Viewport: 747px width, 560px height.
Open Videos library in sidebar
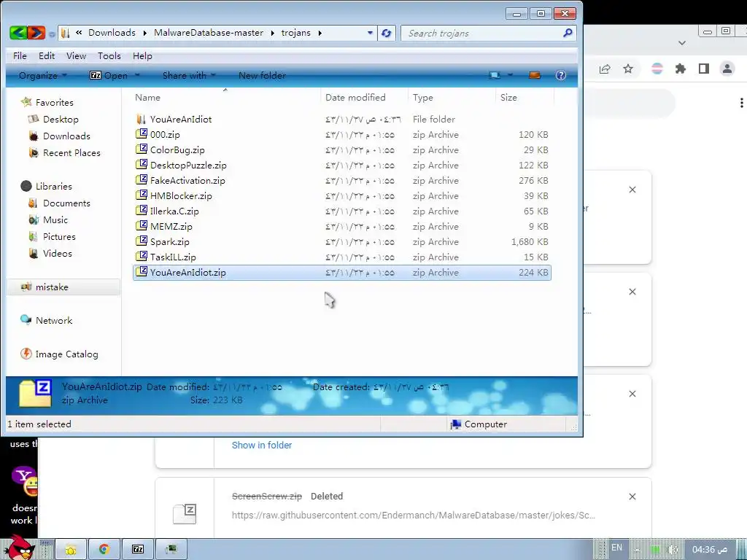point(50,253)
